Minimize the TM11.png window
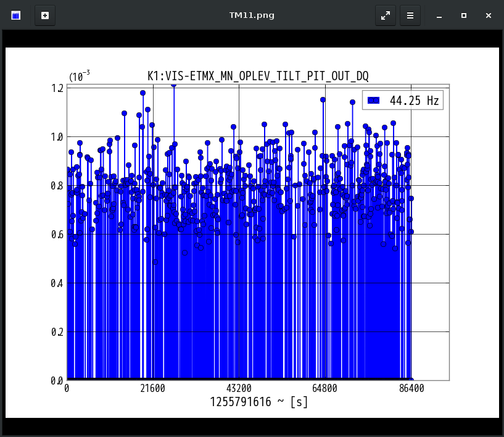Screen dimensions: 504x437 (439, 15)
